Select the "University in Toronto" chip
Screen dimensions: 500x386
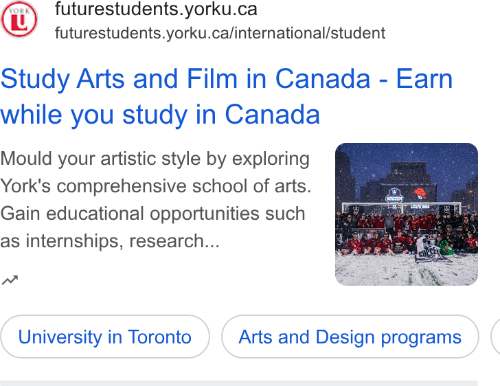[105, 337]
